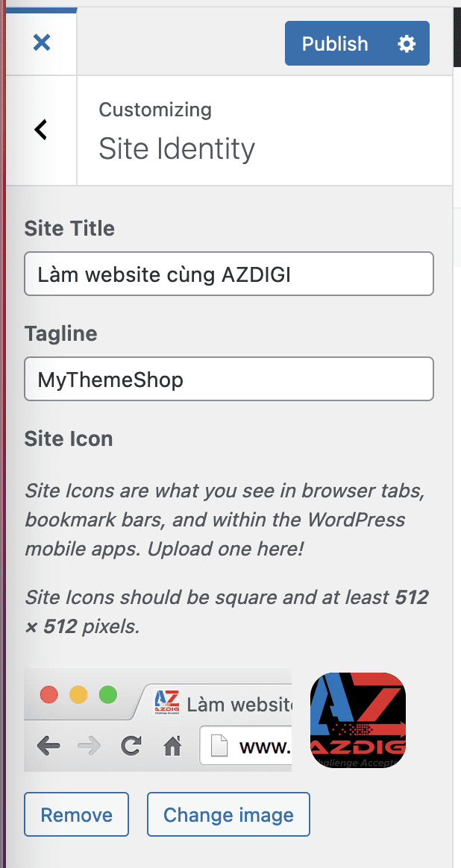Click the AZ favicon in preview tab
Image resolution: width=461 pixels, height=868 pixels.
166,702
